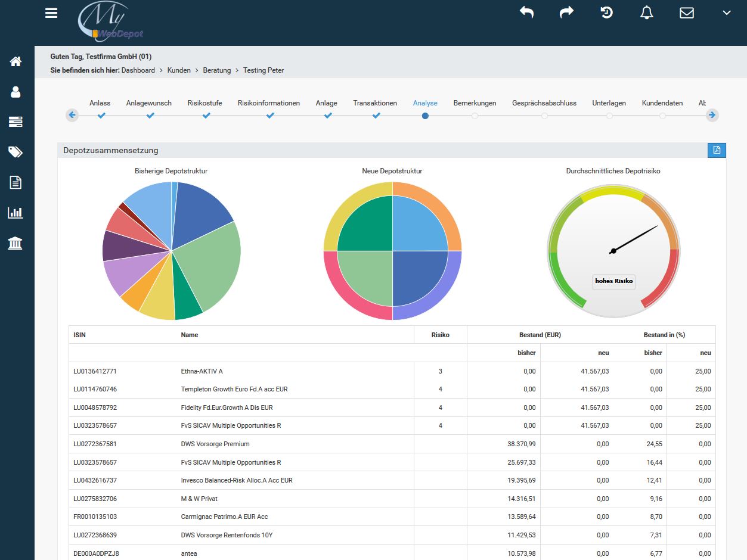Open the mail envelope icon
The height and width of the screenshot is (560, 747).
[x=687, y=13]
